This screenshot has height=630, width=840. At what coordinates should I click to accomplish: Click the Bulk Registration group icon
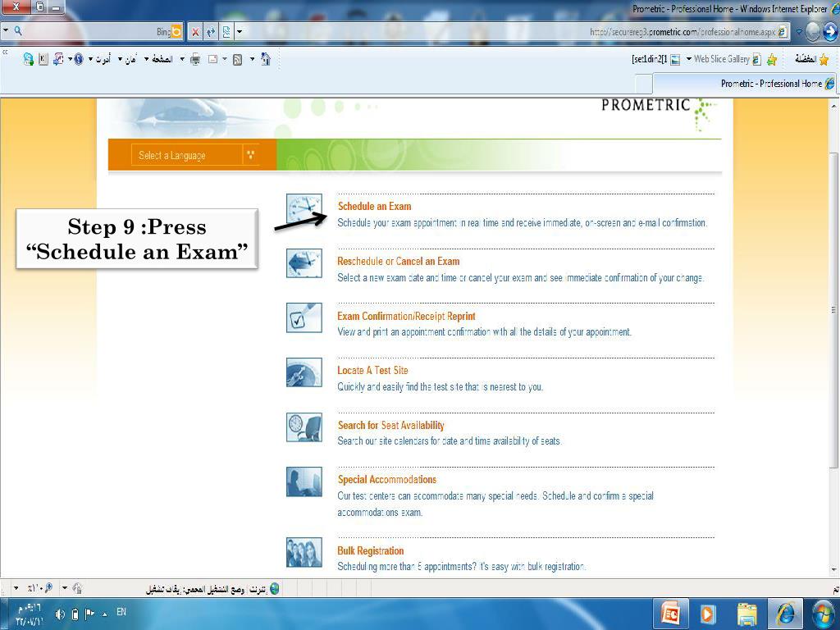304,553
